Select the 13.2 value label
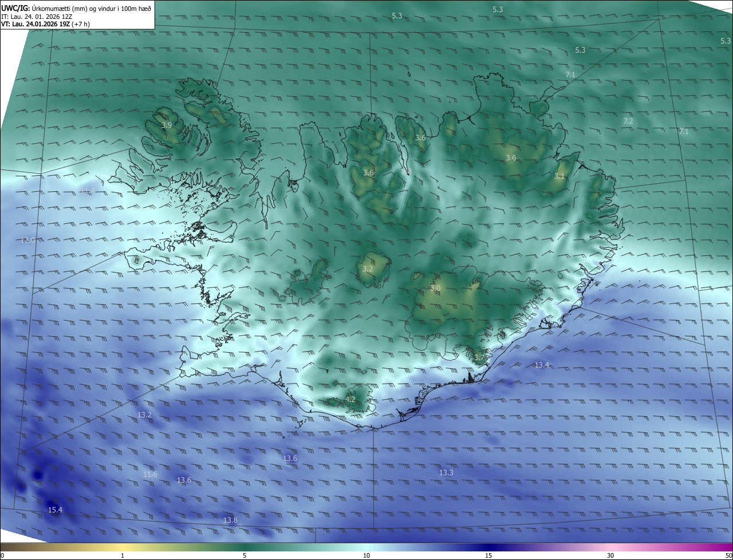Screen dimensions: 733x560 [144, 415]
